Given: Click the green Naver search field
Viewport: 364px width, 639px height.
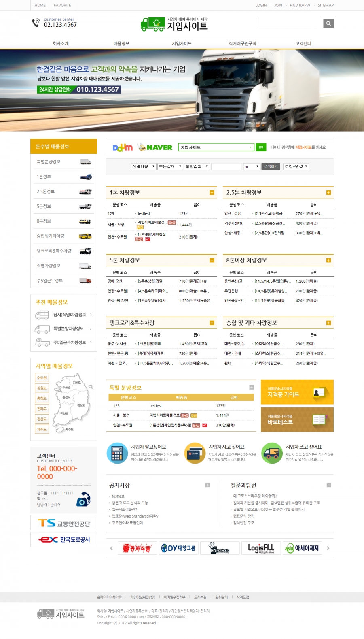Looking at the screenshot, I should 216,147.
